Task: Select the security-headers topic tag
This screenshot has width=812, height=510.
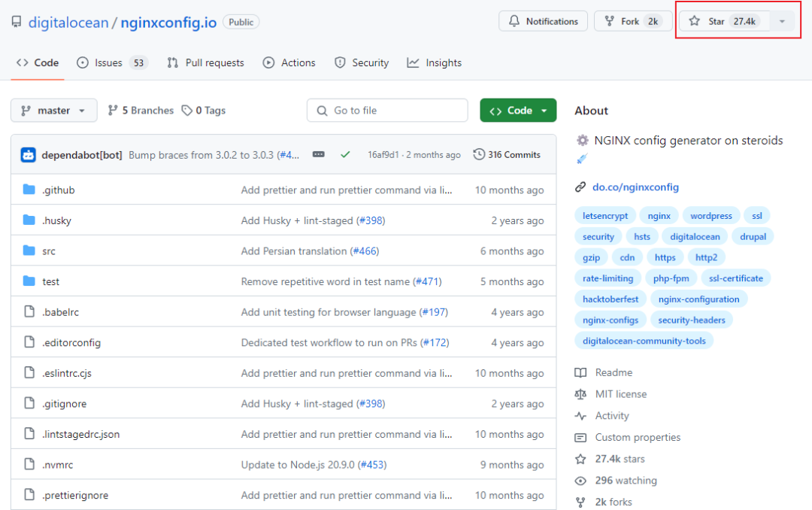Action: click(x=692, y=320)
